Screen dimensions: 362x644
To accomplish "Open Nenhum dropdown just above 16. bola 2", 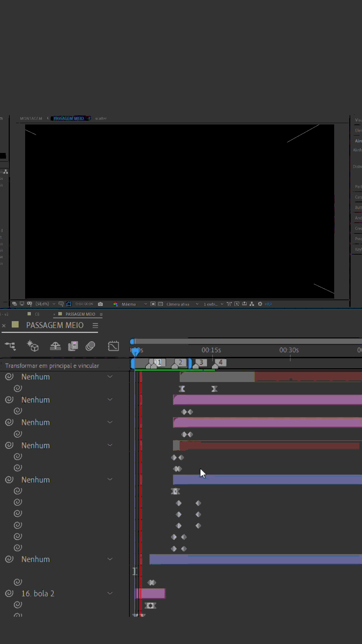I will pos(67,559).
